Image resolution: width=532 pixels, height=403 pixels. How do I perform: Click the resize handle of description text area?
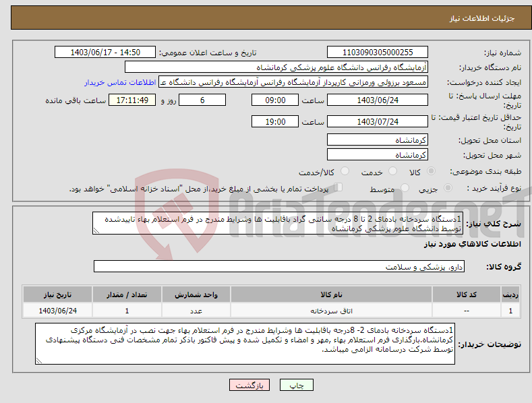tap(96, 231)
